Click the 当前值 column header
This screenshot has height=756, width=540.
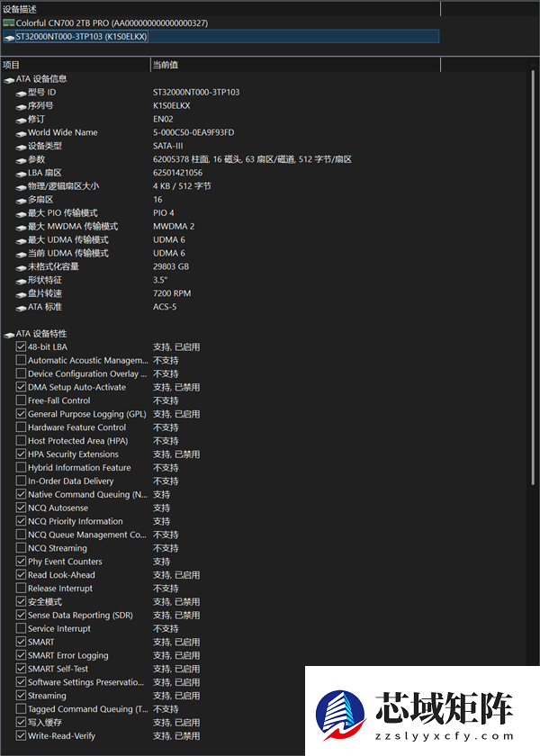pos(295,65)
